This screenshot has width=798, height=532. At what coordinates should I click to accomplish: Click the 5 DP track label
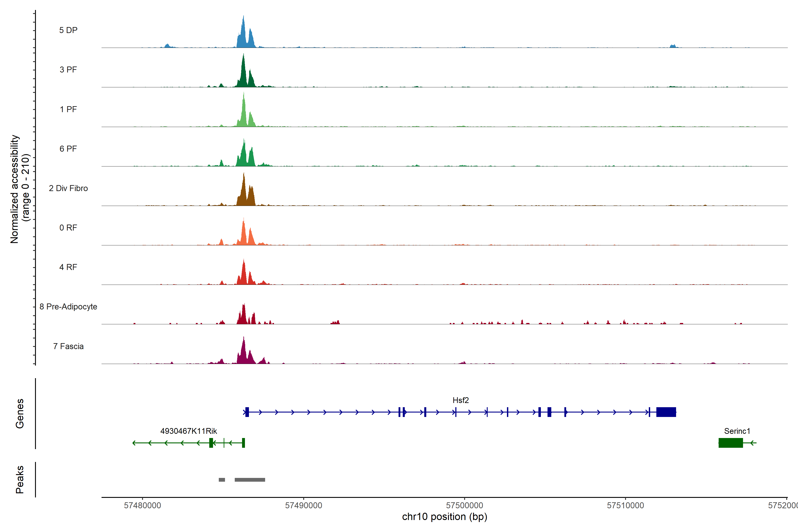click(x=68, y=30)
